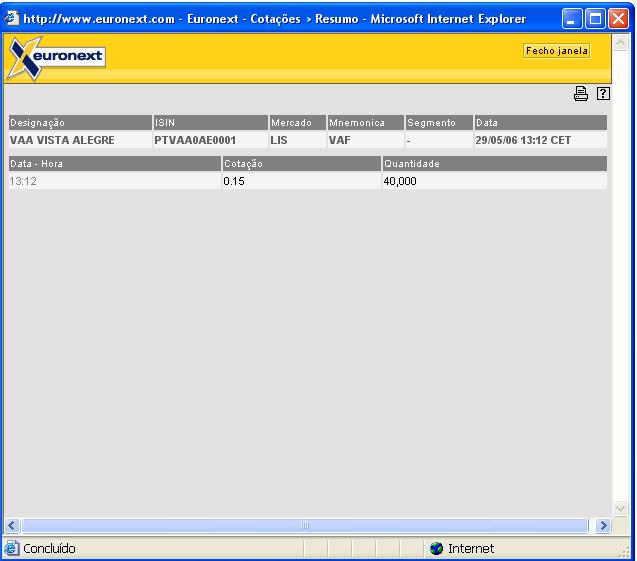Click the Concluído status page icon
The height and width of the screenshot is (561, 637).
(11, 549)
